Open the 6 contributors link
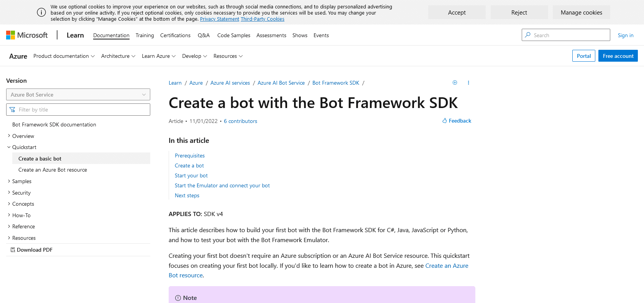The height and width of the screenshot is (303, 644). tap(240, 121)
